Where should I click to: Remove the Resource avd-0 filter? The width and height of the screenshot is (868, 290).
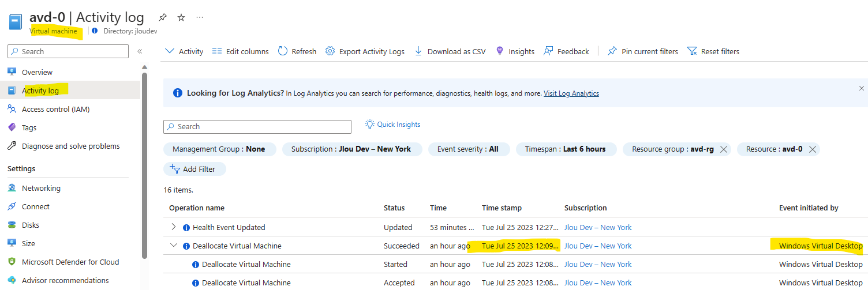tap(812, 149)
